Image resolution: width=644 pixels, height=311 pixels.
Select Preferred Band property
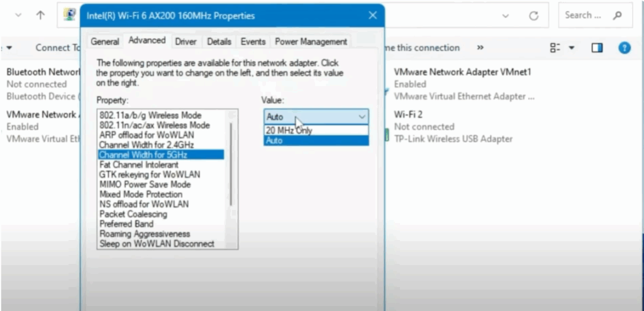160,224
